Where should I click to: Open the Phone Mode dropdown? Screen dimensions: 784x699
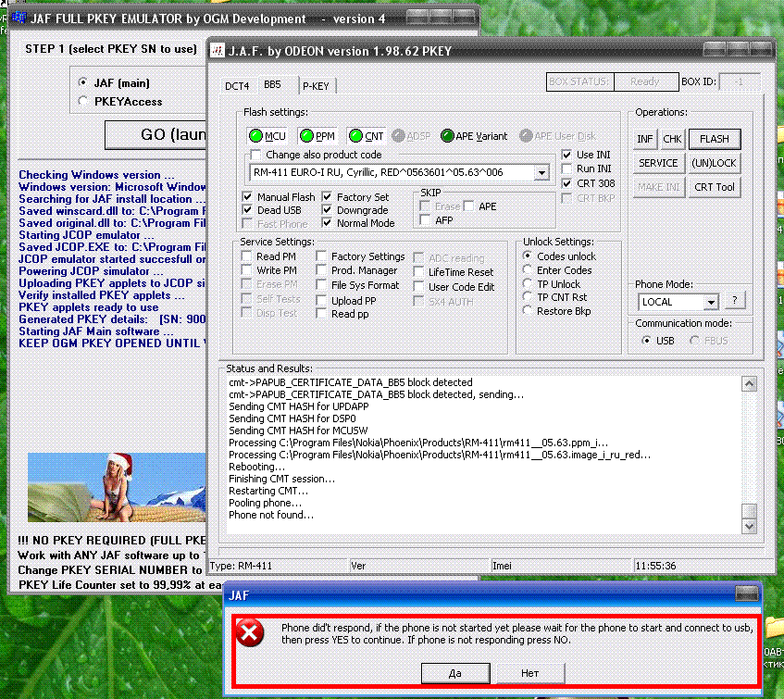[711, 302]
